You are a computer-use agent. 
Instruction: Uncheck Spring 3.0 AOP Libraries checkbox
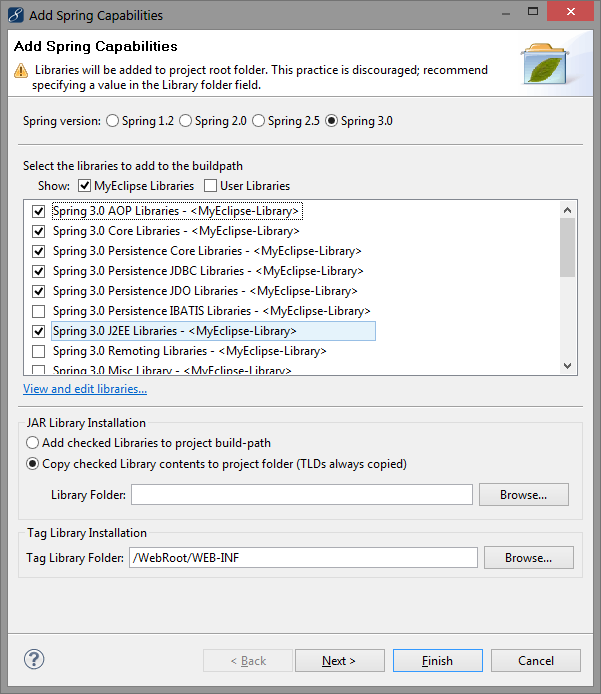pyautogui.click(x=39, y=211)
